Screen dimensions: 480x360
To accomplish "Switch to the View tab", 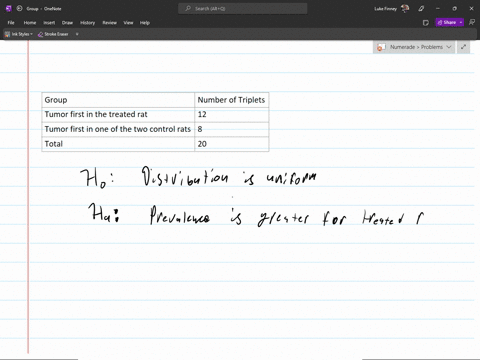I will 128,23.
